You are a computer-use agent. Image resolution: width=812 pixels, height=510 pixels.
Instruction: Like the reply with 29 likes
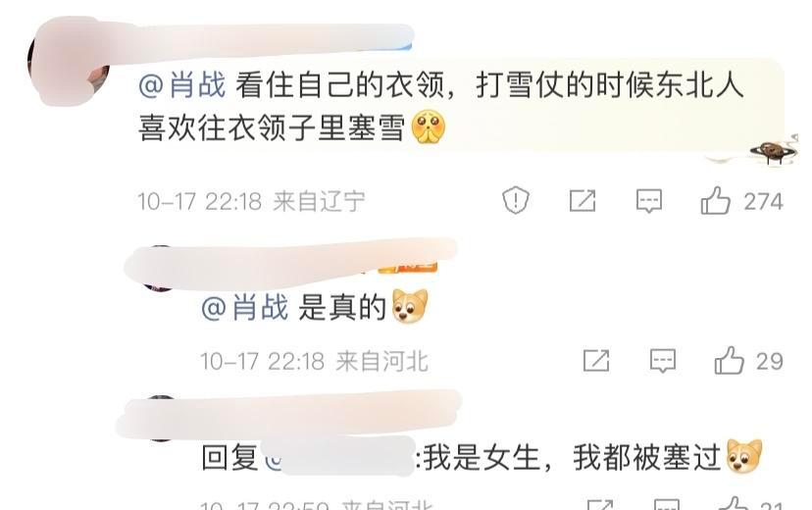pos(730,361)
